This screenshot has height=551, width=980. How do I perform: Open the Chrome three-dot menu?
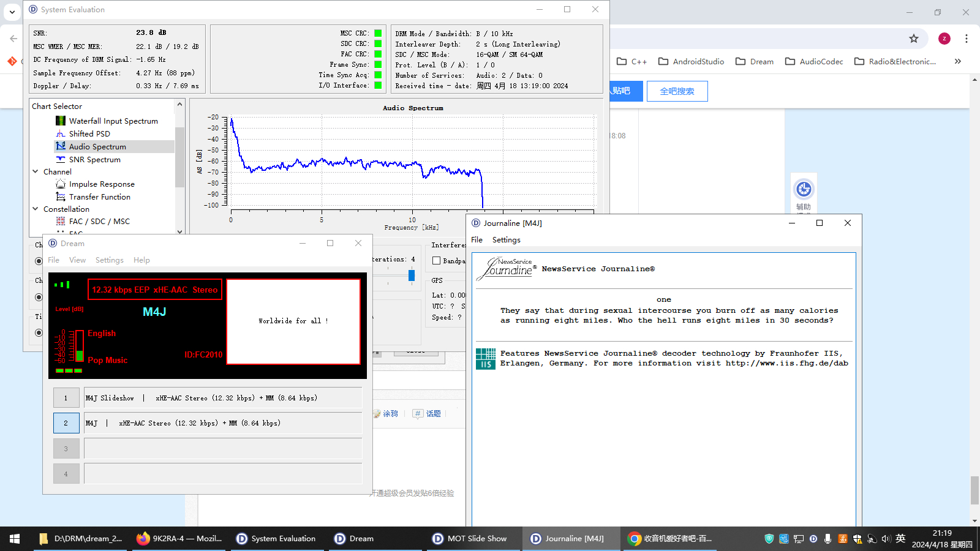(x=967, y=39)
